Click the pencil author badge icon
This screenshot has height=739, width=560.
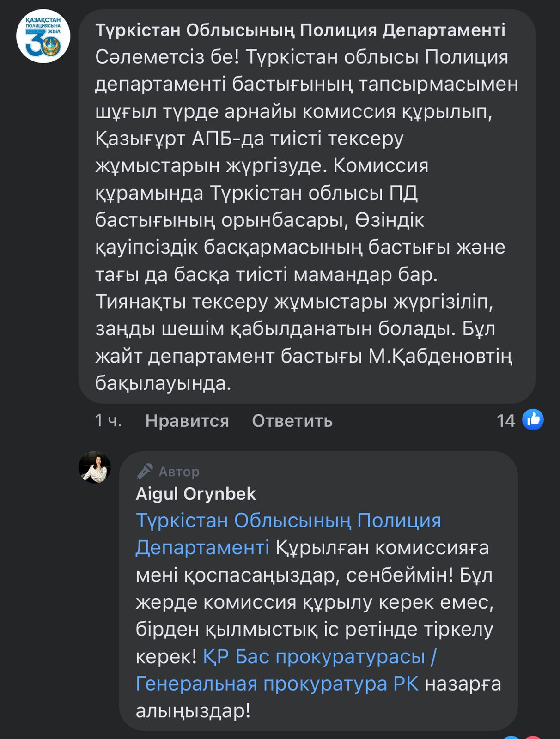click(145, 472)
